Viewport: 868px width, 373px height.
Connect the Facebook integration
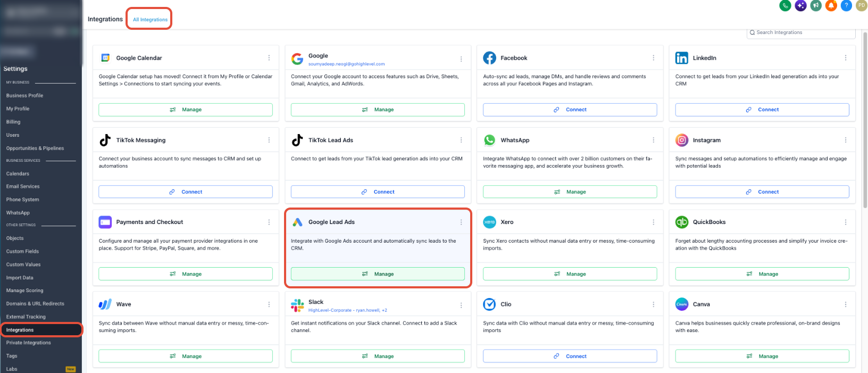570,110
